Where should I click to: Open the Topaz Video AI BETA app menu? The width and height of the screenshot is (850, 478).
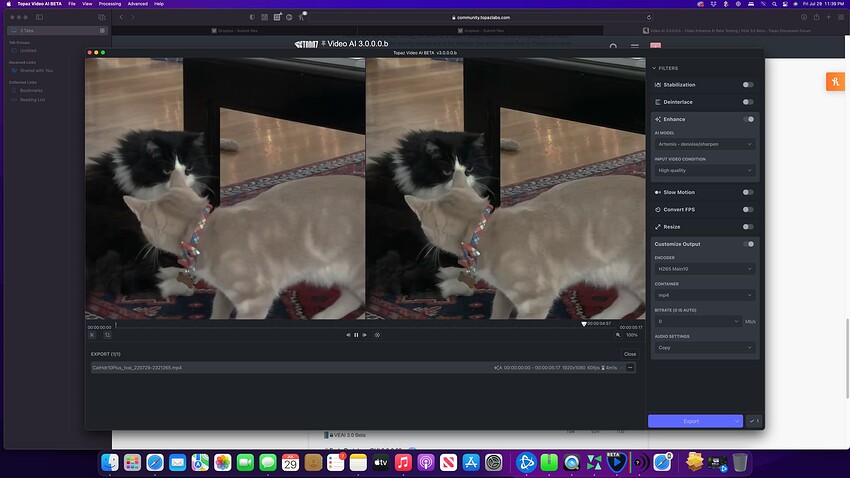point(40,4)
